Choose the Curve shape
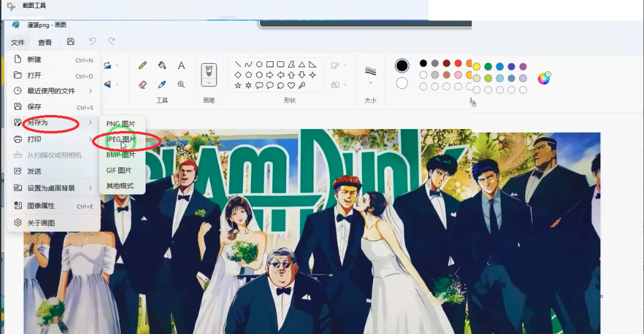The height and width of the screenshot is (334, 644). point(249,65)
